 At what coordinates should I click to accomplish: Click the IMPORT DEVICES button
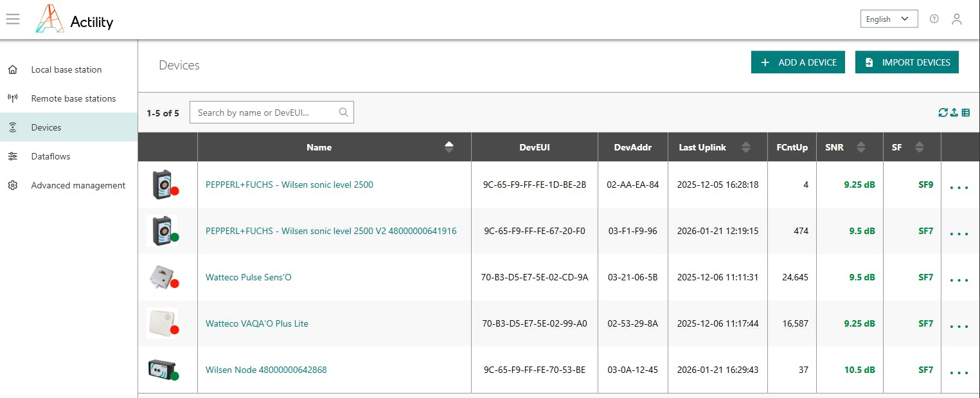pos(907,62)
